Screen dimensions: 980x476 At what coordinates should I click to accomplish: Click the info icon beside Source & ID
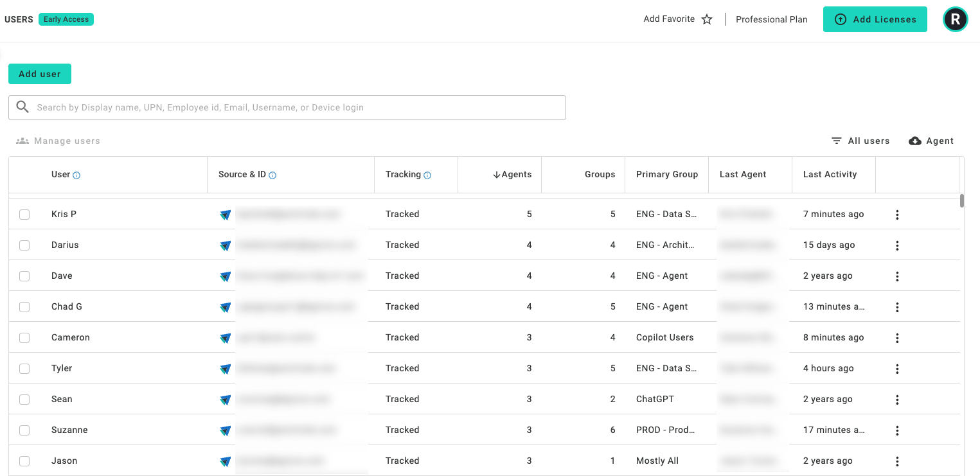(x=272, y=175)
